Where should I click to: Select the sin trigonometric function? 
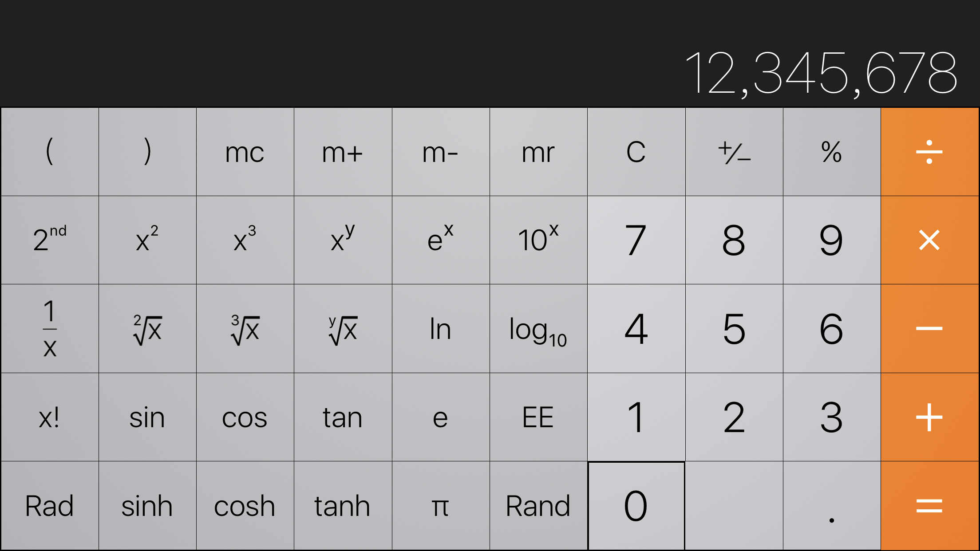coord(147,417)
